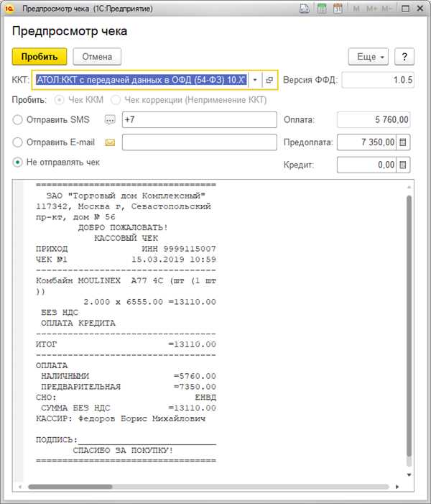
Task: Click the receipt line ЧЕК №1 date
Action: 126,260
